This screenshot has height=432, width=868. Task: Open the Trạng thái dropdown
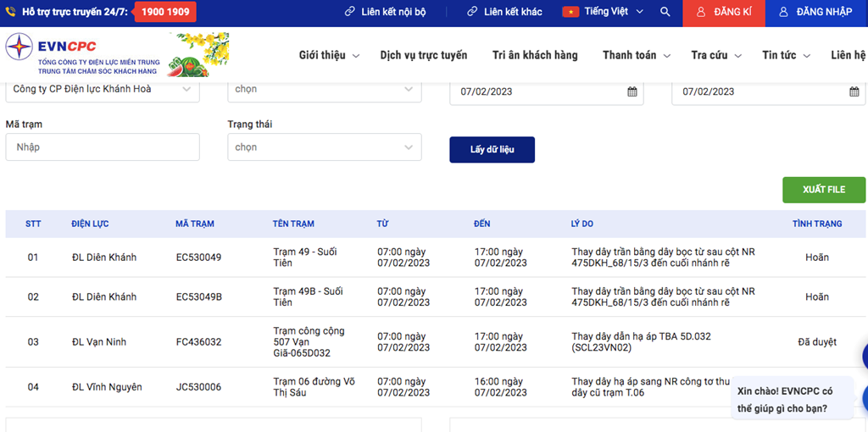tap(324, 147)
